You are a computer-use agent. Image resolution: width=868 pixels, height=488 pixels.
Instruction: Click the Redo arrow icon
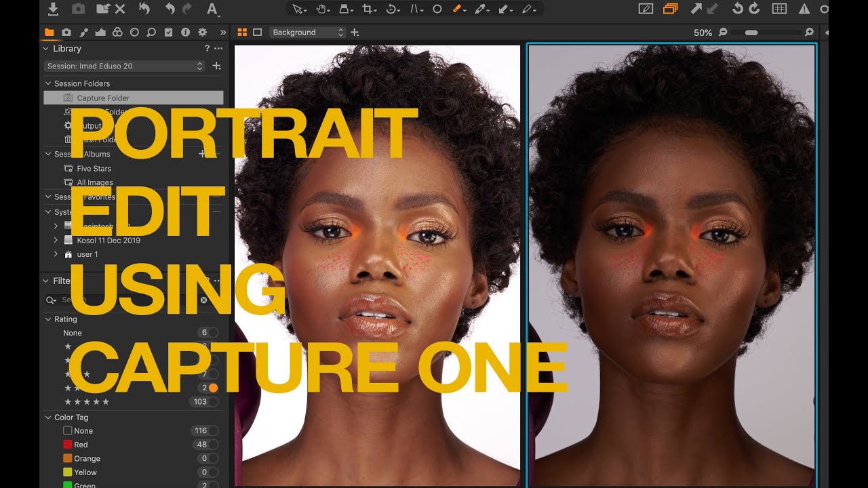(186, 9)
